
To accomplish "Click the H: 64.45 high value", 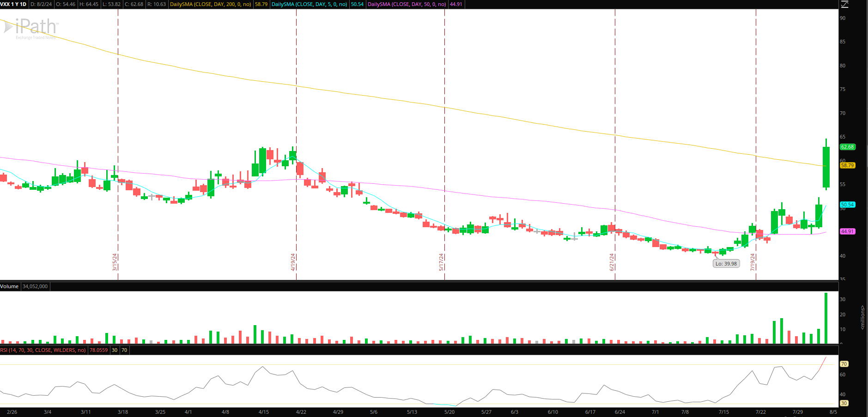I will click(x=89, y=4).
